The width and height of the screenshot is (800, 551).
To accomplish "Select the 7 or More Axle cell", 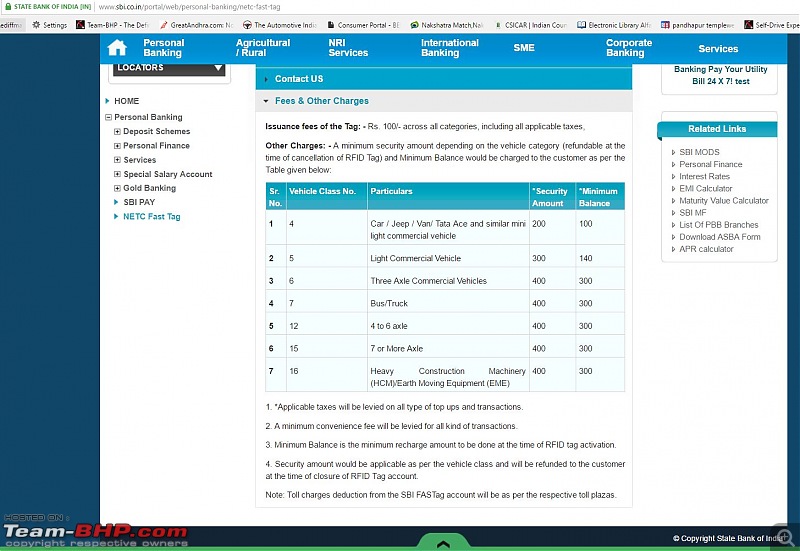I will pyautogui.click(x=448, y=348).
